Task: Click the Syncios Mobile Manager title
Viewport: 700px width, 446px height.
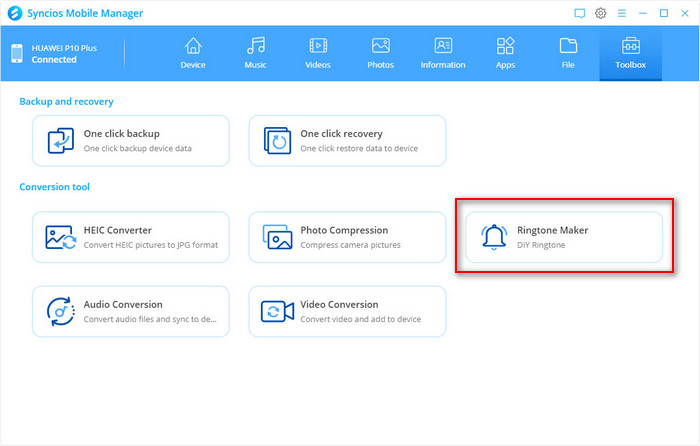Action: tap(85, 13)
